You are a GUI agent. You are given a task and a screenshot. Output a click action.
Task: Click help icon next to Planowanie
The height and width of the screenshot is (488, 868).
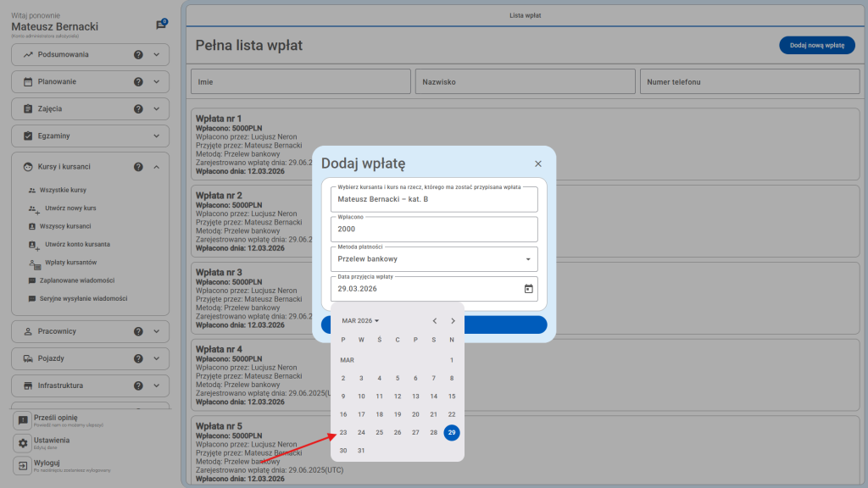pos(138,82)
